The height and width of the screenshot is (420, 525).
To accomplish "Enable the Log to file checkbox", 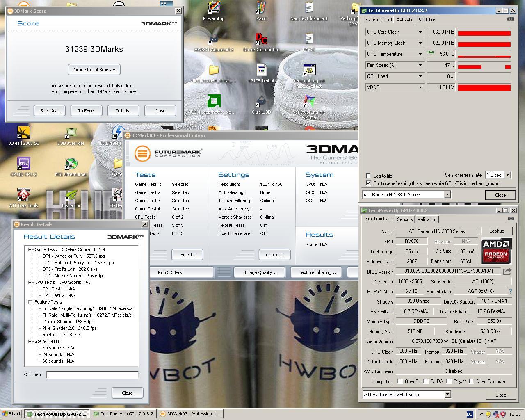I will click(x=368, y=176).
